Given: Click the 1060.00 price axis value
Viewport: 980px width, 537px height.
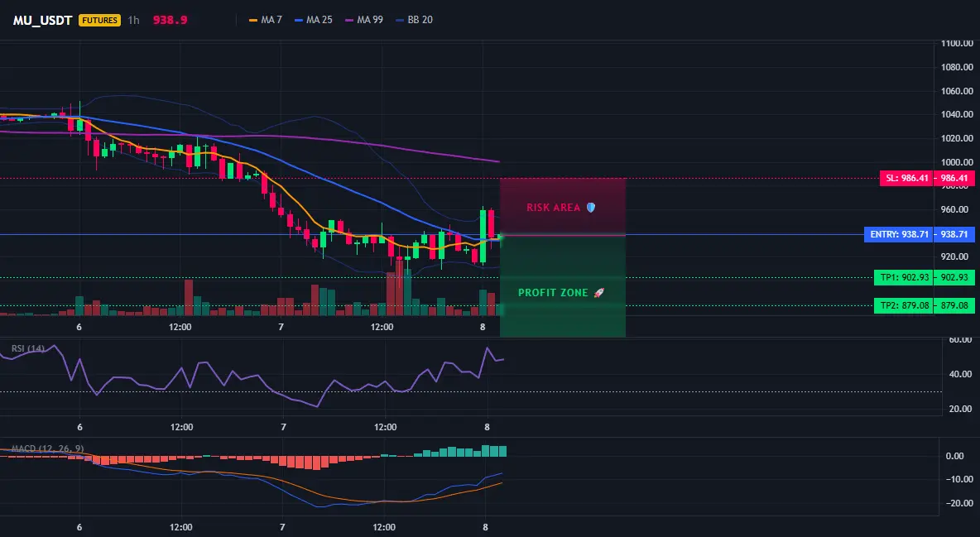Looking at the screenshot, I should tap(956, 91).
